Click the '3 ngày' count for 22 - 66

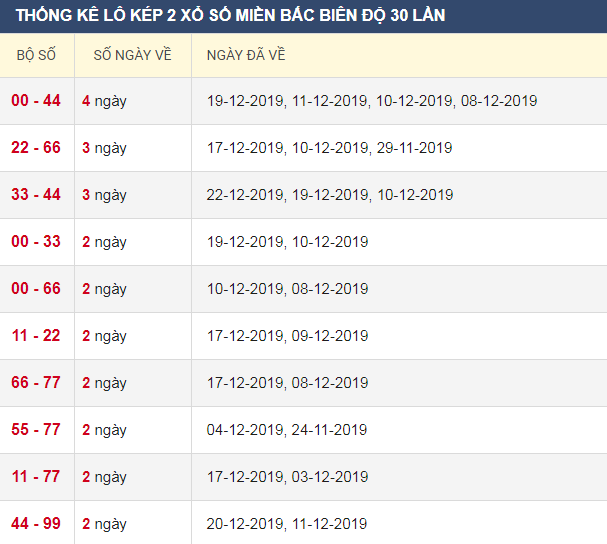click(x=104, y=148)
